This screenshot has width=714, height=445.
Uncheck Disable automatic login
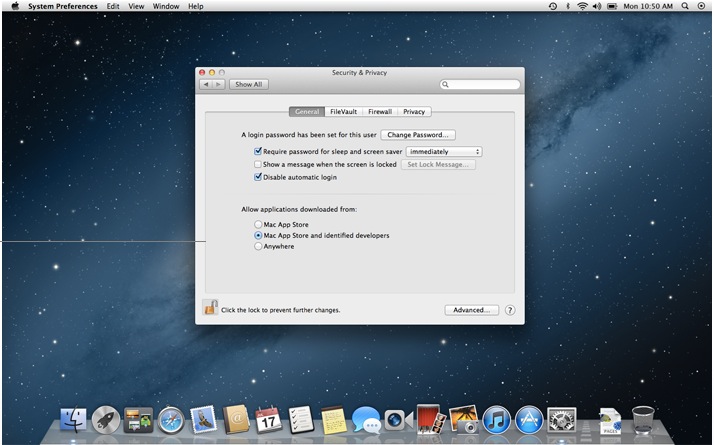point(258,177)
